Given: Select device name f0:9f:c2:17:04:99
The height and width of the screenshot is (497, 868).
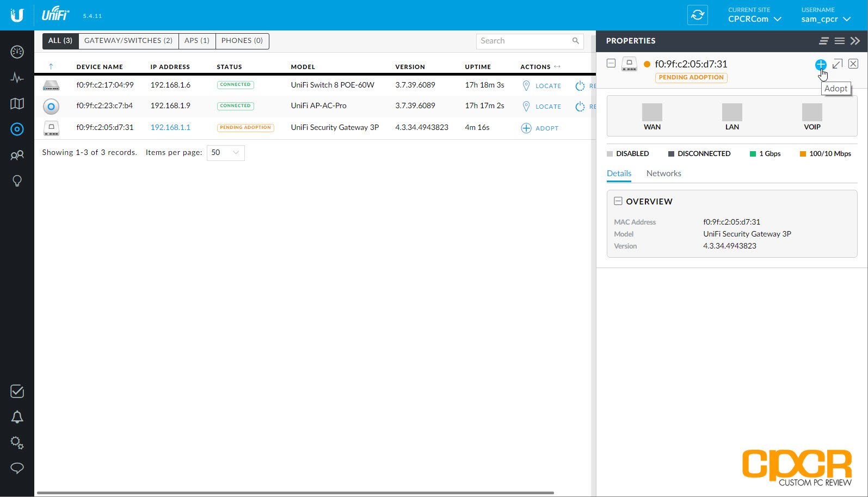Looking at the screenshot, I should [105, 85].
